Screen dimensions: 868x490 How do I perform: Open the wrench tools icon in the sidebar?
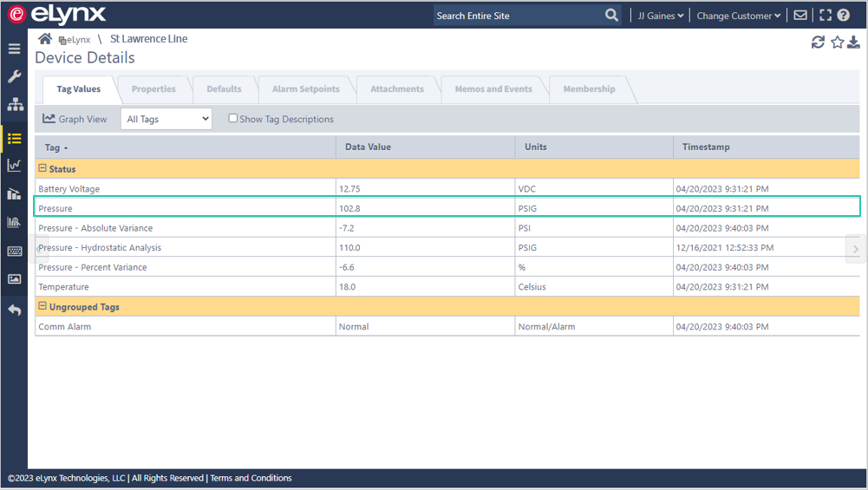15,76
